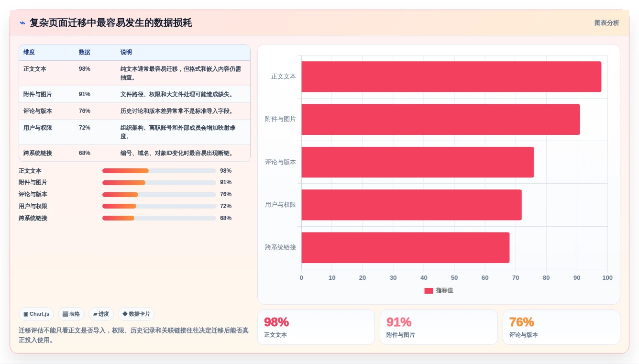Click the 附件与图片 bar in the chart
Viewport: 639px width, 364px height.
coord(441,119)
